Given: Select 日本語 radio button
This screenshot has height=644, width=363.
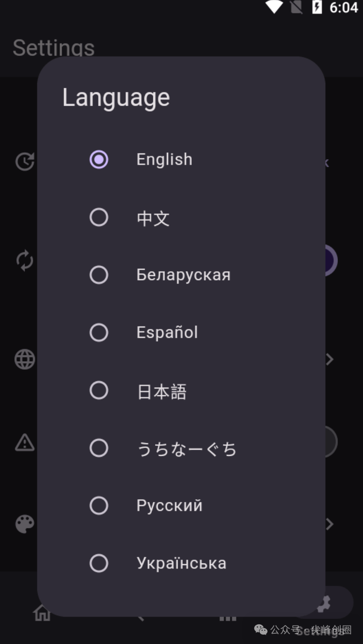Looking at the screenshot, I should pyautogui.click(x=99, y=390).
